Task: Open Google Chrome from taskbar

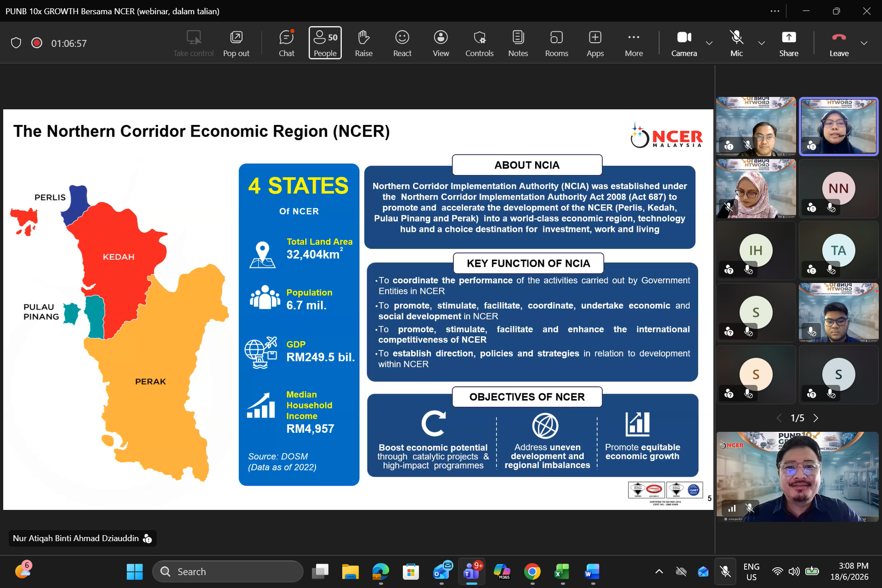Action: (532, 572)
